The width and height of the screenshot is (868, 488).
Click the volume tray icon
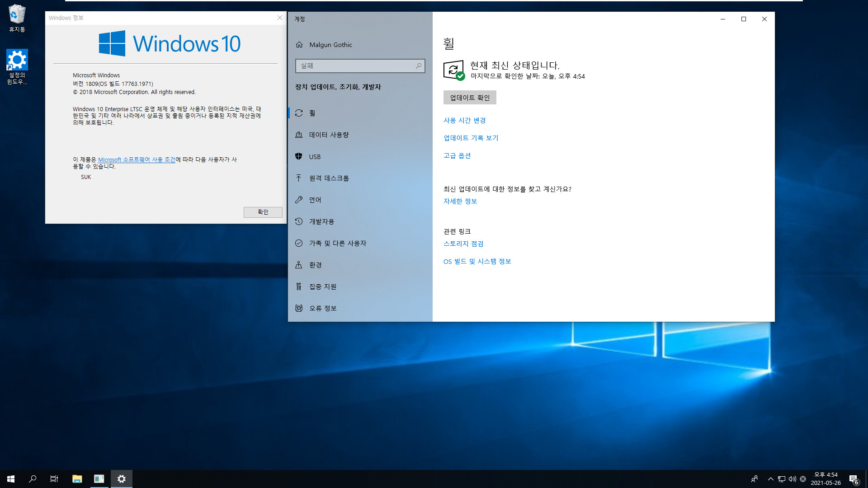792,479
